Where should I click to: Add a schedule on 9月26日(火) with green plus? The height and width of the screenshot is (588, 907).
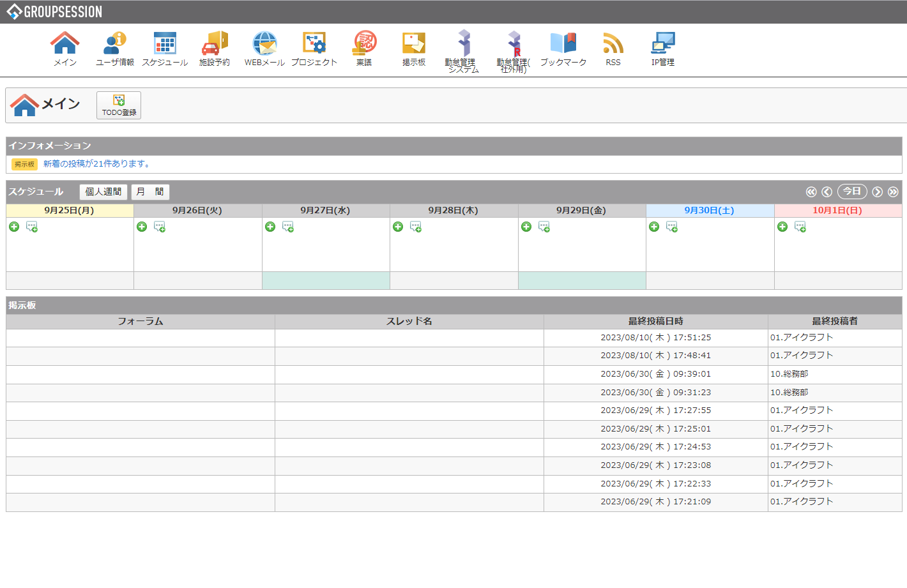pos(142,227)
